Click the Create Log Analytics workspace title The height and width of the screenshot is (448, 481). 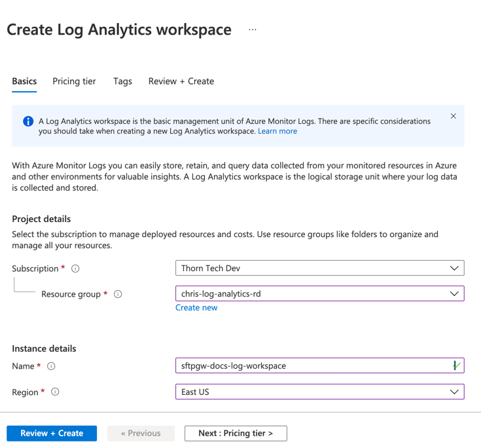pyautogui.click(x=119, y=29)
